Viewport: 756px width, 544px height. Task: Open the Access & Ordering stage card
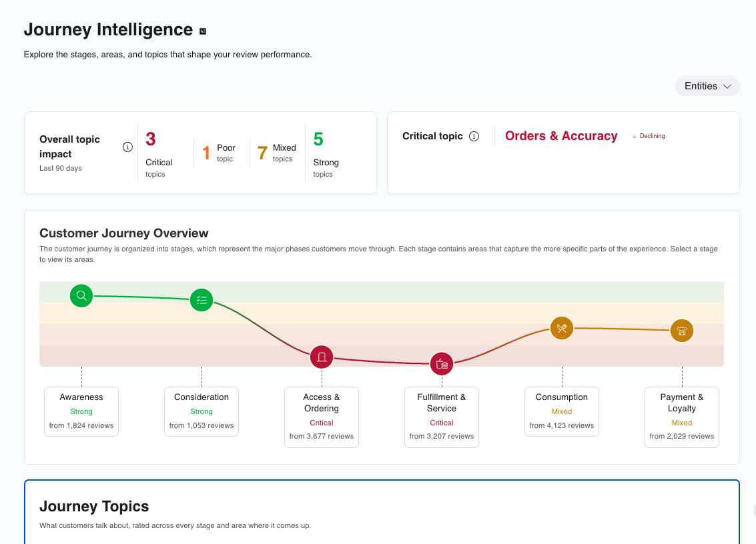[322, 417]
